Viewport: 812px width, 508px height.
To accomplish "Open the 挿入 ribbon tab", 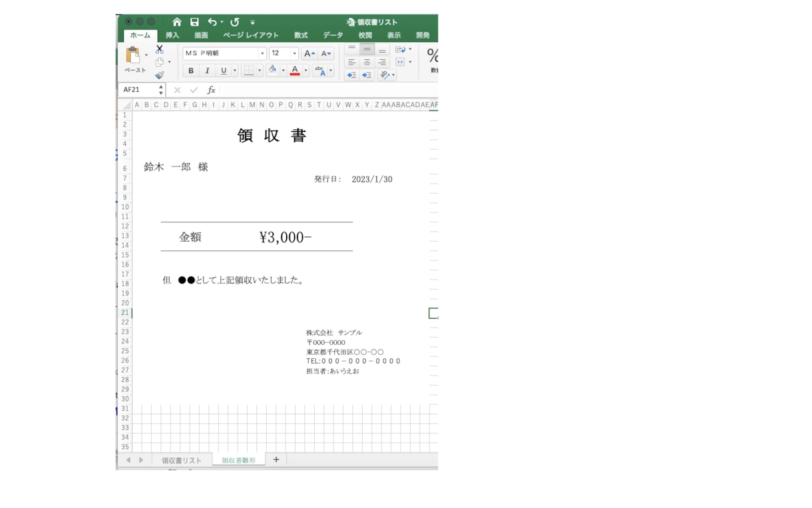I will point(172,35).
